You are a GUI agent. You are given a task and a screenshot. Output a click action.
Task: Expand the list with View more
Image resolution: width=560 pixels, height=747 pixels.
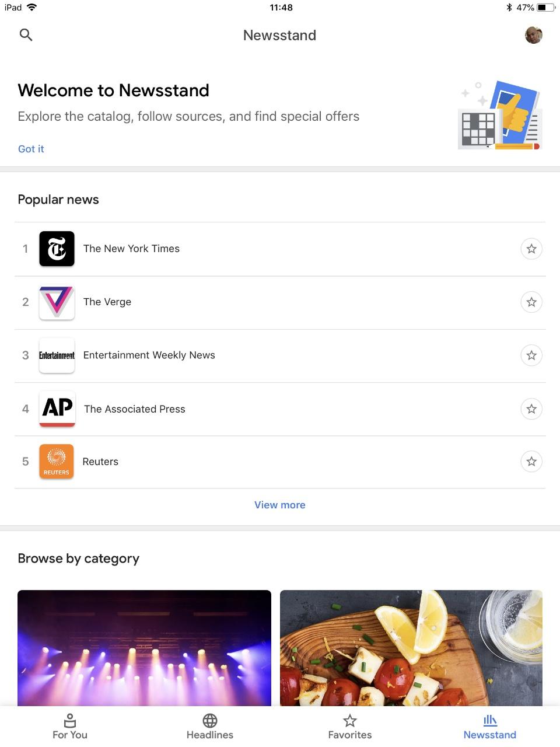(x=280, y=505)
